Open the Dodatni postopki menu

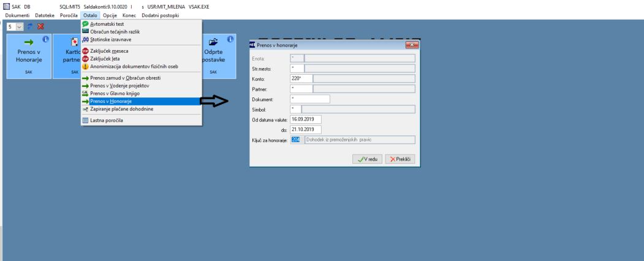[160, 15]
